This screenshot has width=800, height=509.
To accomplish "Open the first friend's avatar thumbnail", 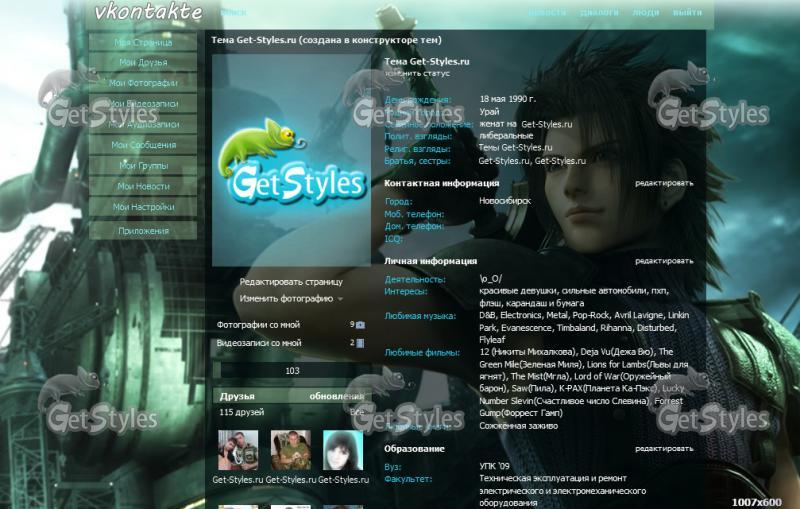I will click(x=238, y=450).
